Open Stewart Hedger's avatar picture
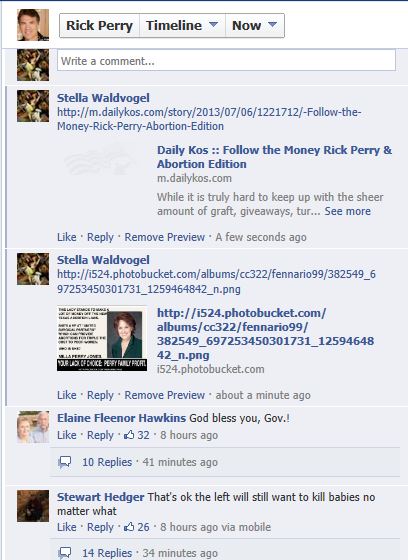This screenshot has height=560, width=408. click(33, 506)
